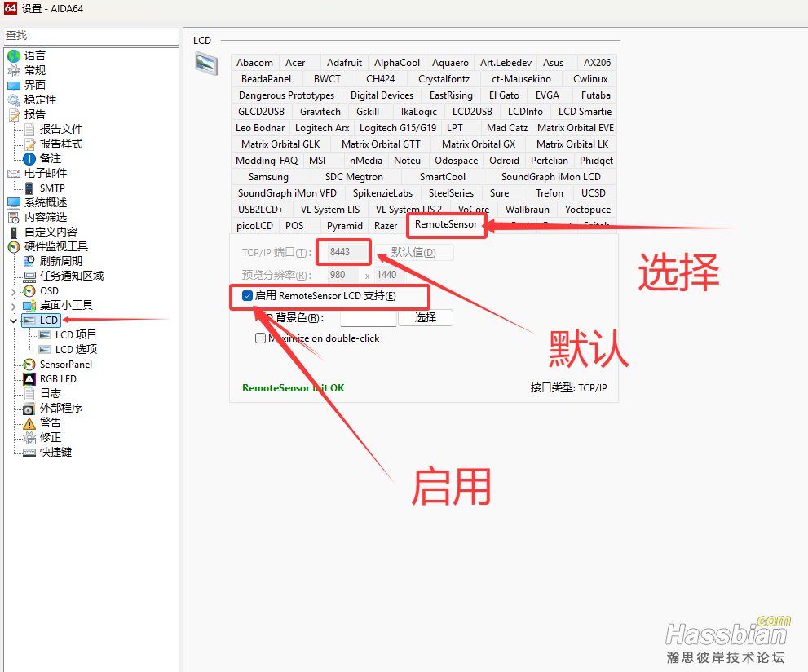Click the 报告文件 page icon
The width and height of the screenshot is (808, 672).
[29, 130]
